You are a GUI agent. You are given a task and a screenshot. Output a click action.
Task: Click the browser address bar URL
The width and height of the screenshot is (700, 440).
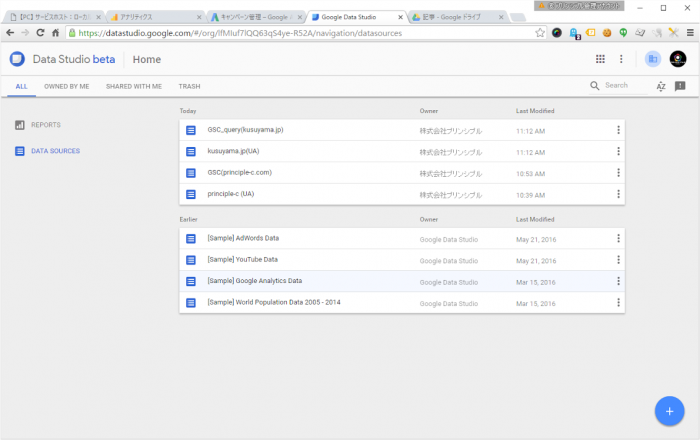(240, 33)
